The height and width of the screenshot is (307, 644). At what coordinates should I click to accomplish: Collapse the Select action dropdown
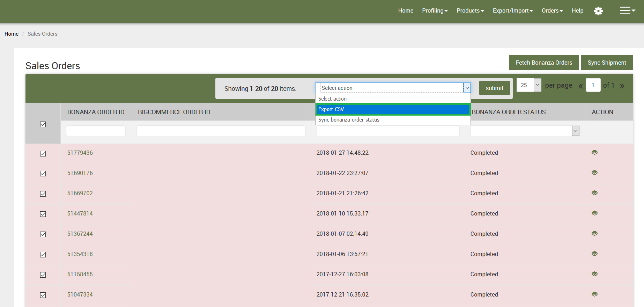point(393,88)
